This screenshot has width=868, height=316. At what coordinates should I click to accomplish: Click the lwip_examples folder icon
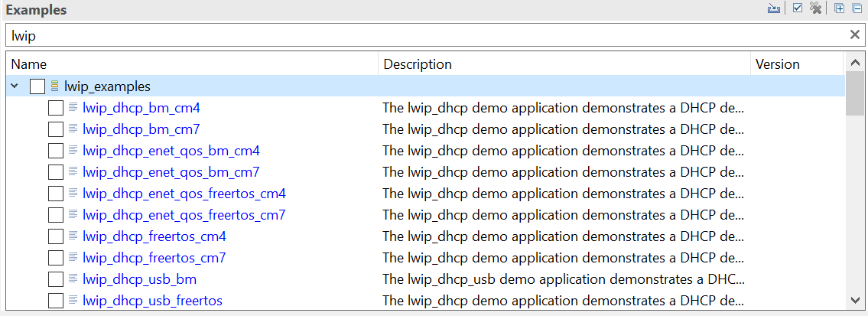point(55,86)
